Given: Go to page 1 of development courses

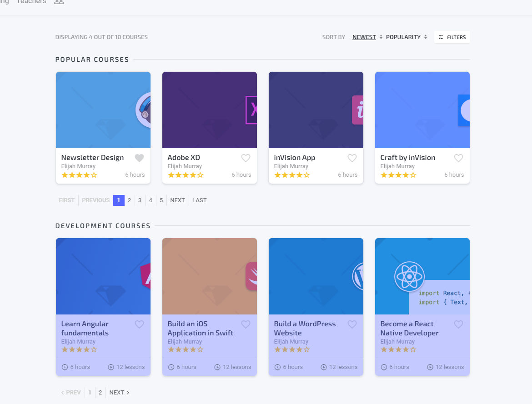Looking at the screenshot, I should 90,393.
